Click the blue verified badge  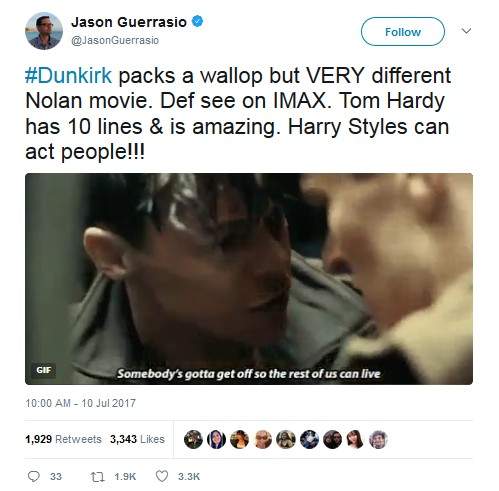[197, 22]
